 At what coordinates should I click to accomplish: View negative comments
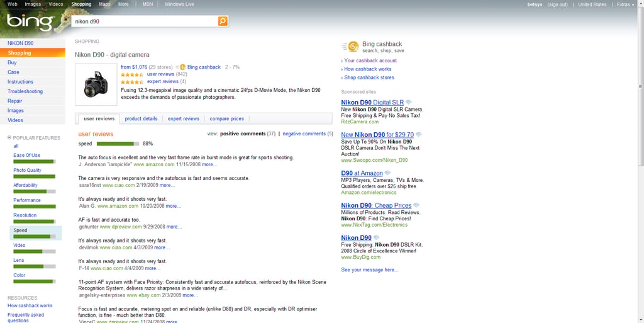point(304,133)
